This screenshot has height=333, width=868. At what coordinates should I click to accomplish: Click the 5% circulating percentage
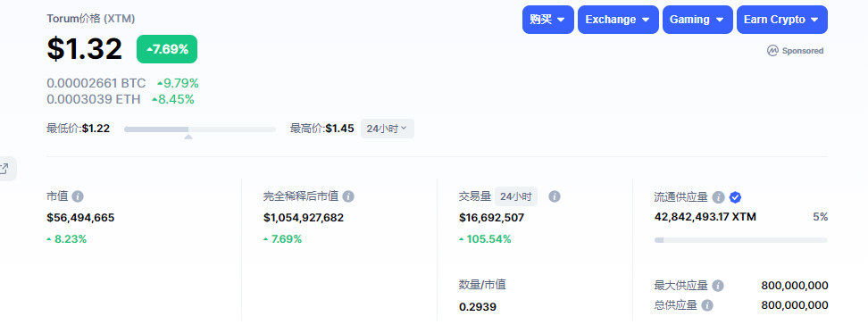tap(821, 218)
